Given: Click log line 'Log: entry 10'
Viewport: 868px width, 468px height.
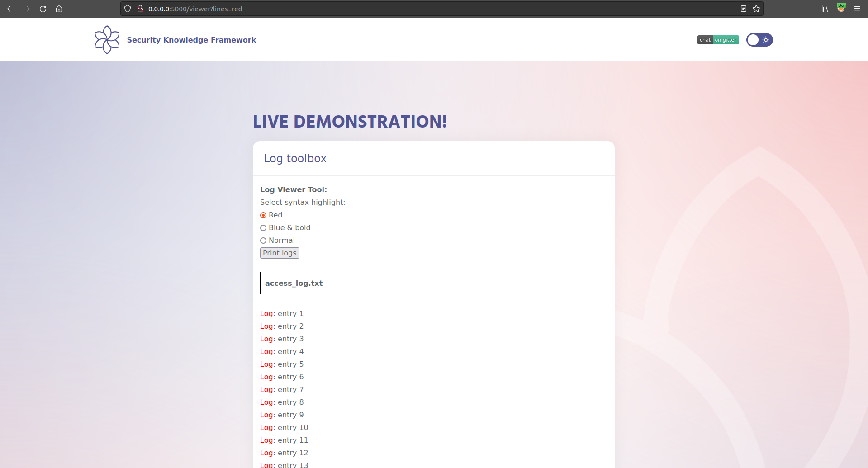Looking at the screenshot, I should pyautogui.click(x=284, y=428).
